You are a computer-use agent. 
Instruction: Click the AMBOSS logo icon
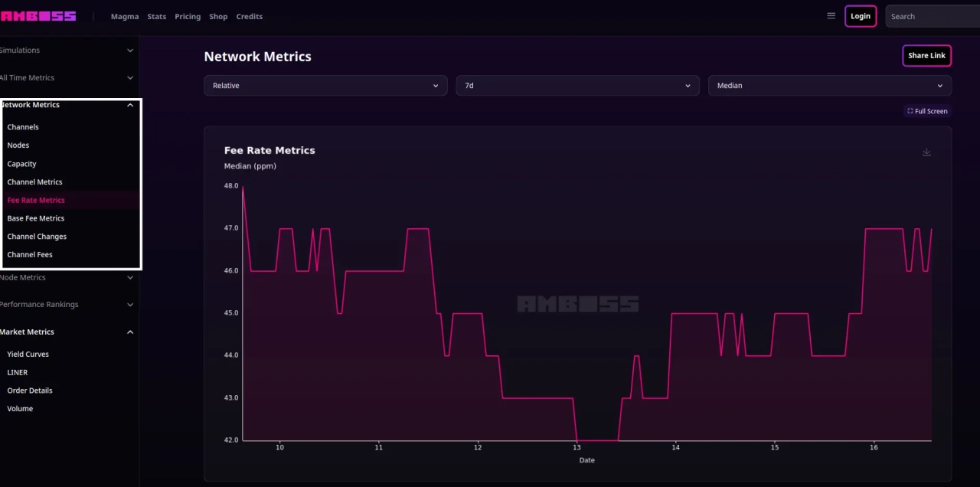[38, 15]
